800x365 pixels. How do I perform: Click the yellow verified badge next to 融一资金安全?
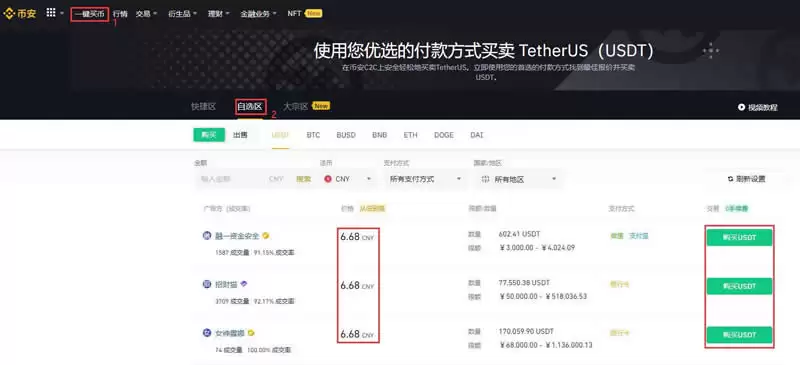point(266,236)
